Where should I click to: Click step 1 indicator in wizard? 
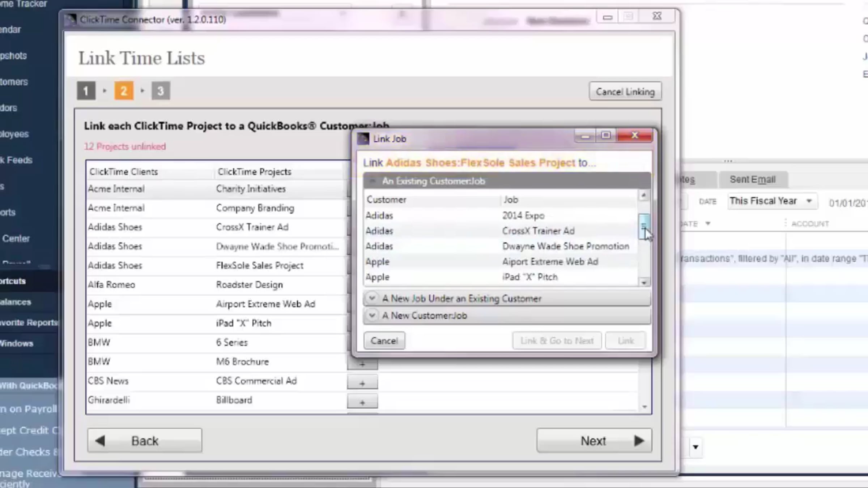86,91
